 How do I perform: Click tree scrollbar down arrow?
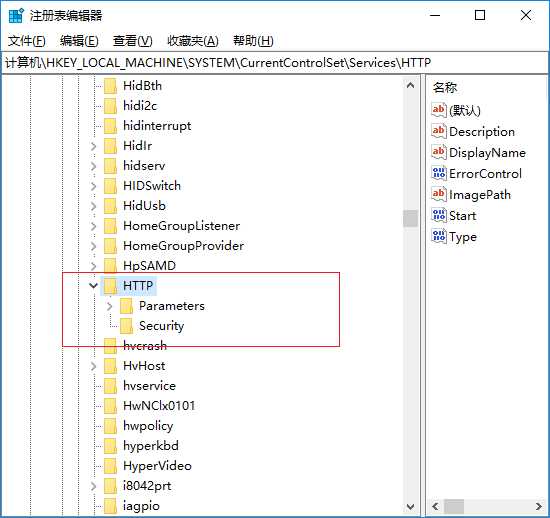pos(410,506)
